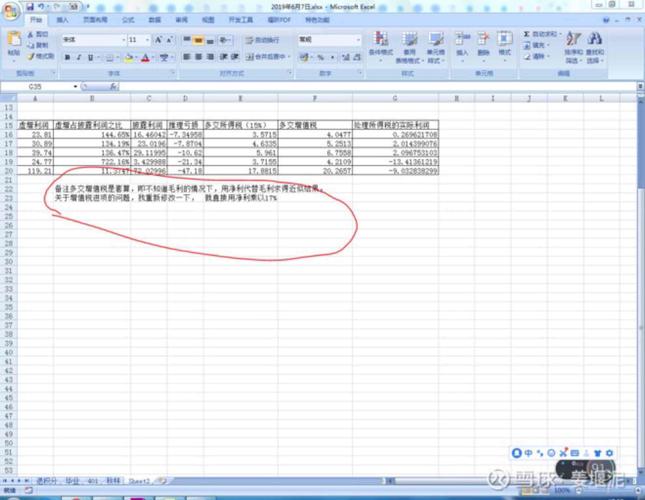Screen dimensions: 645x500
Task: Decrease decimal places
Action: (357, 58)
